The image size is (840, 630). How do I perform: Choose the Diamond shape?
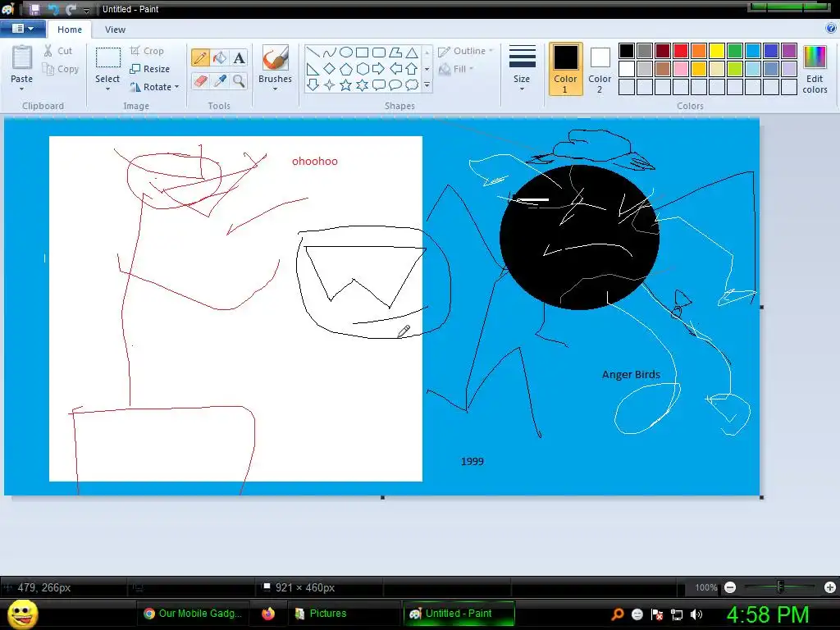tap(330, 69)
